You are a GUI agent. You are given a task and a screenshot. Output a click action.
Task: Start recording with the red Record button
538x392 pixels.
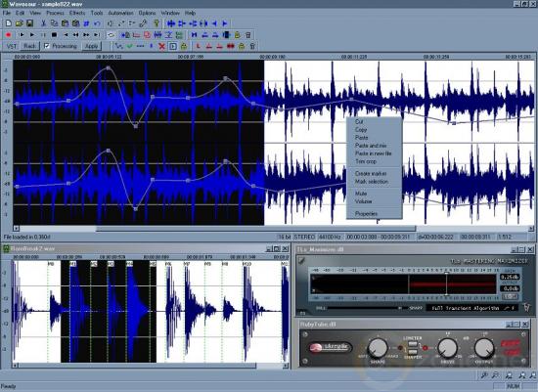pyautogui.click(x=9, y=35)
